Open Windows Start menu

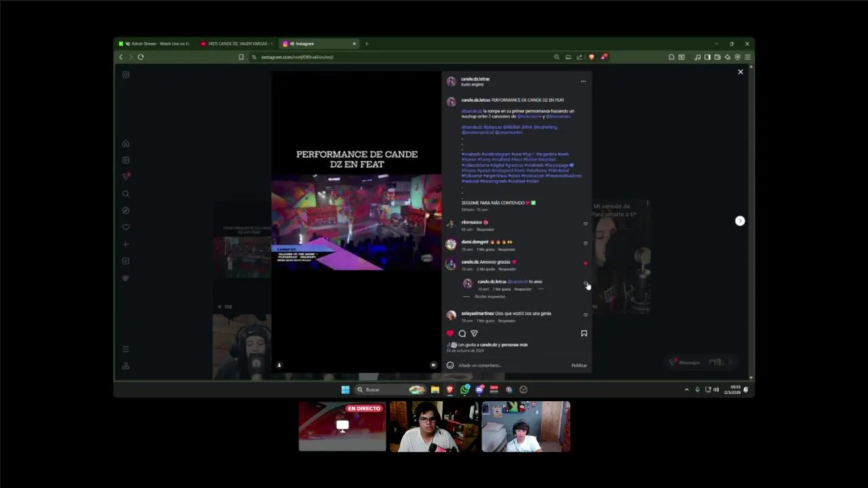click(x=345, y=390)
